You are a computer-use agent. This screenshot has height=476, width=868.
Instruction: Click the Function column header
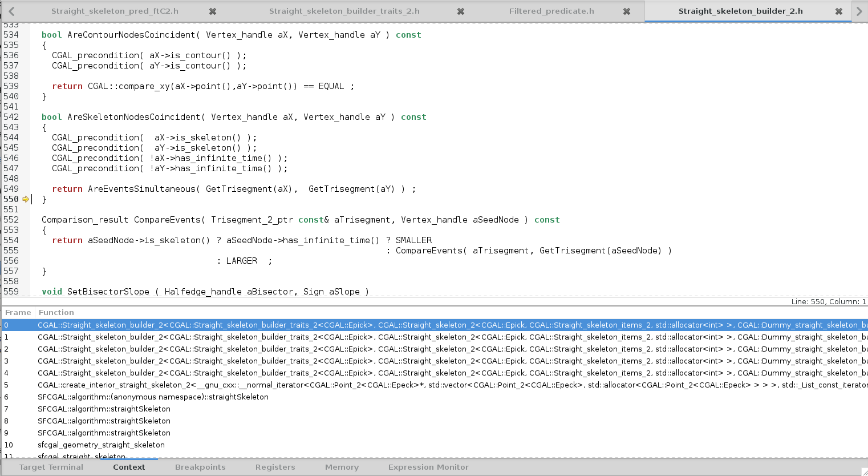click(56, 312)
